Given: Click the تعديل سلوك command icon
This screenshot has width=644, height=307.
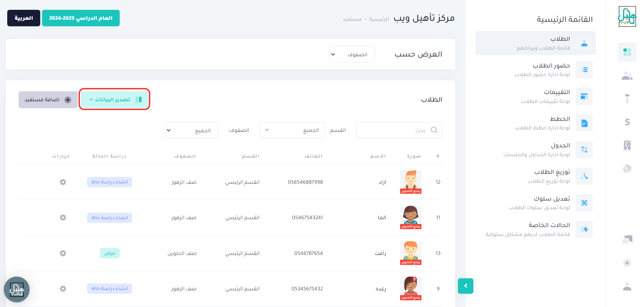Looking at the screenshot, I should pos(584,203).
